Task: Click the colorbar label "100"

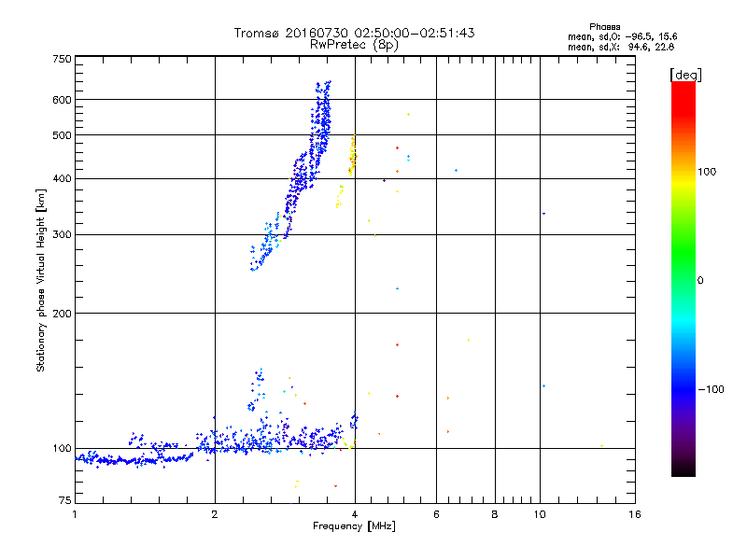Action: pyautogui.click(x=707, y=172)
